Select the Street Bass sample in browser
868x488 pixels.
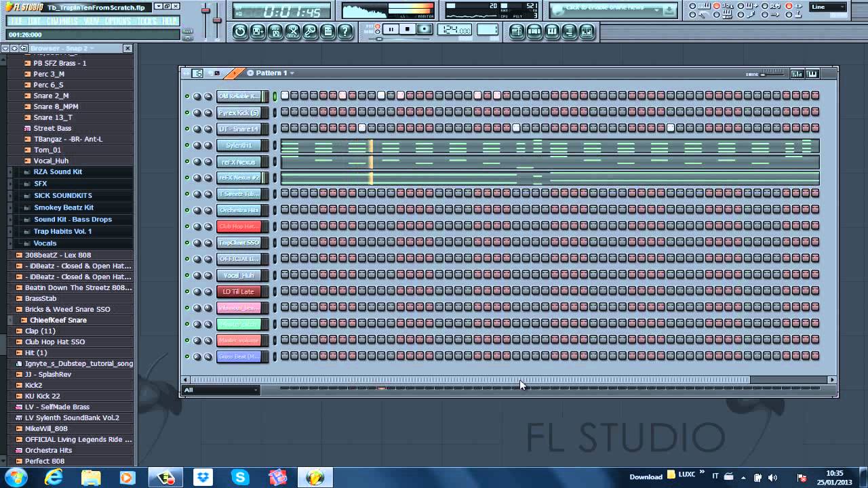tap(52, 128)
